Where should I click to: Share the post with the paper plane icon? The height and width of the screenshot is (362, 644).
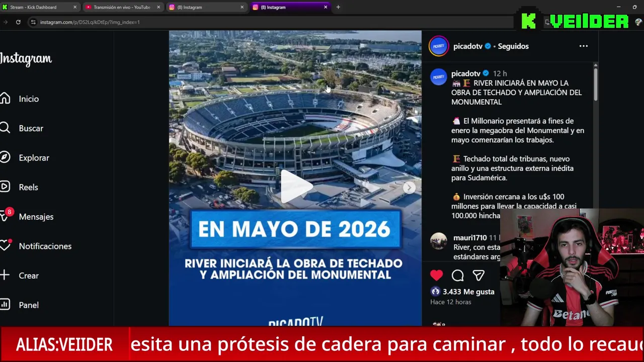pos(478,276)
